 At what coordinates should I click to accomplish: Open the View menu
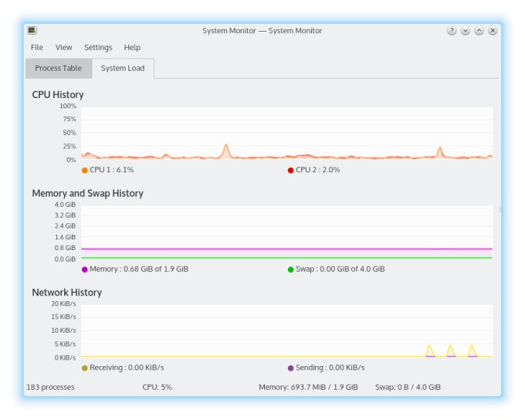click(x=63, y=48)
